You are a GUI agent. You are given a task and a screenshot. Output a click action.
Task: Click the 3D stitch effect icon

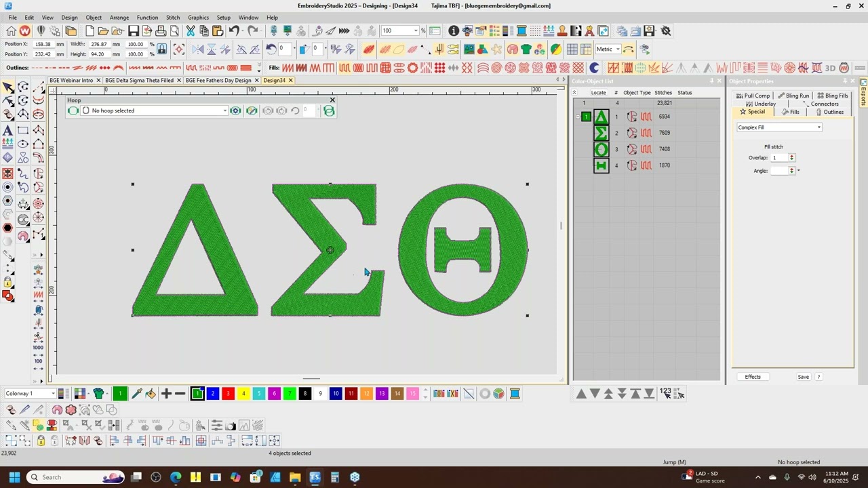point(830,68)
